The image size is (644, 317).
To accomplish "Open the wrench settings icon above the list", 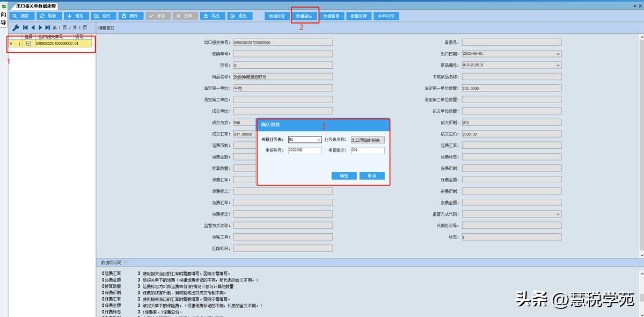I will point(16,27).
